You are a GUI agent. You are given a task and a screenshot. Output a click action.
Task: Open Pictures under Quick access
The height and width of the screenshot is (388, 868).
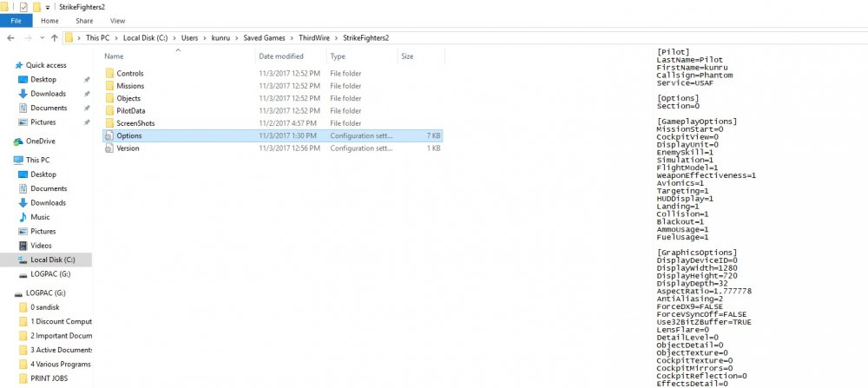point(43,122)
